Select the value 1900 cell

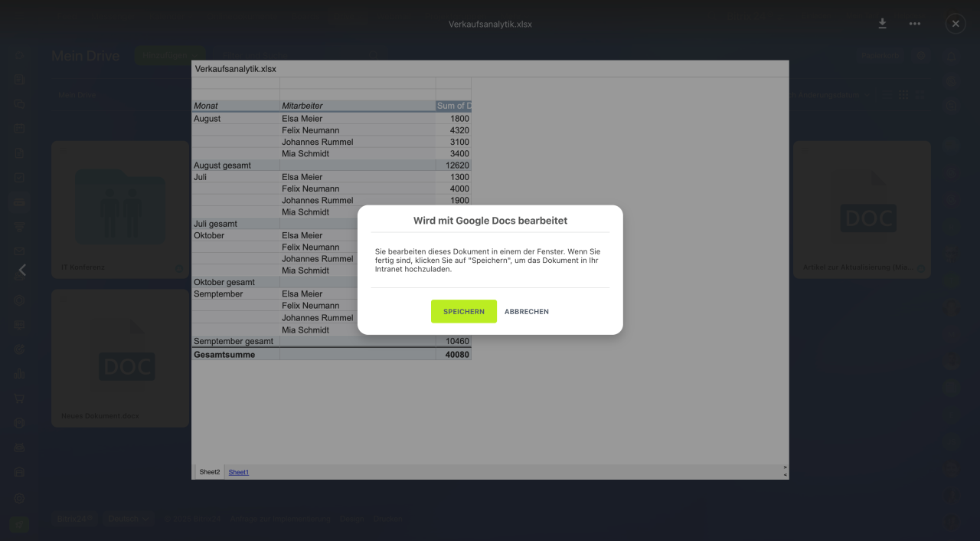453,200
